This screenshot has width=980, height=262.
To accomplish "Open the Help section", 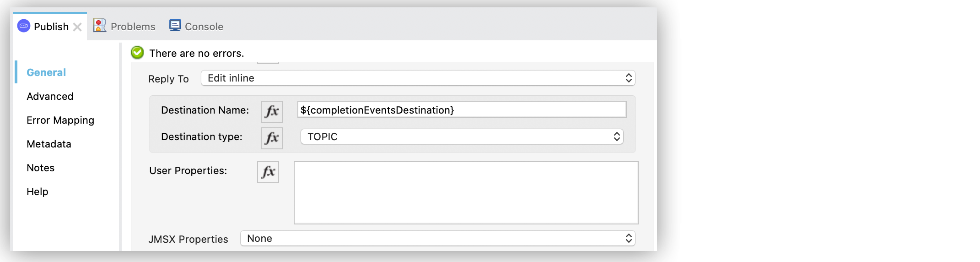I will pyautogui.click(x=38, y=191).
